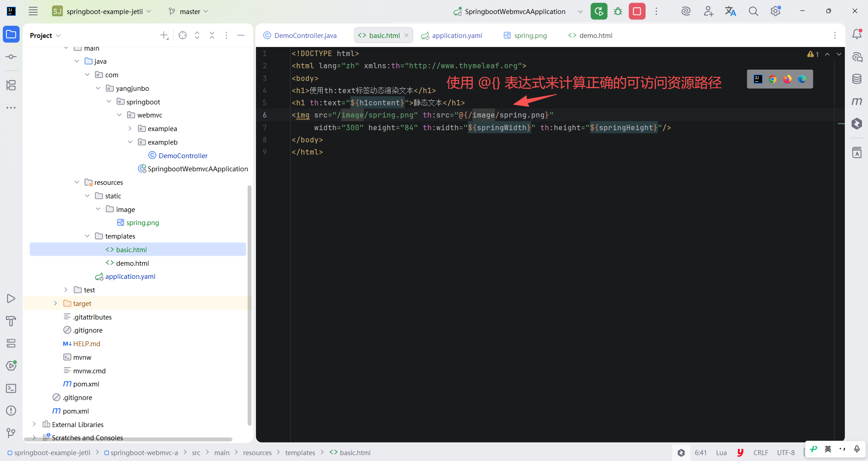Screen dimensions: 868x461
Task: Click UTF-8 encoding in status bar
Action: pyautogui.click(x=786, y=452)
